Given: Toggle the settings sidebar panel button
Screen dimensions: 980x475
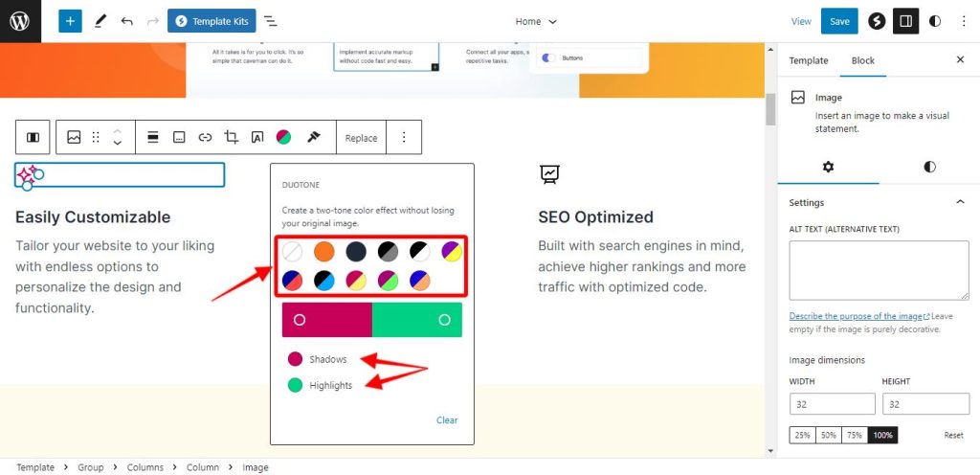Looking at the screenshot, I should (905, 21).
